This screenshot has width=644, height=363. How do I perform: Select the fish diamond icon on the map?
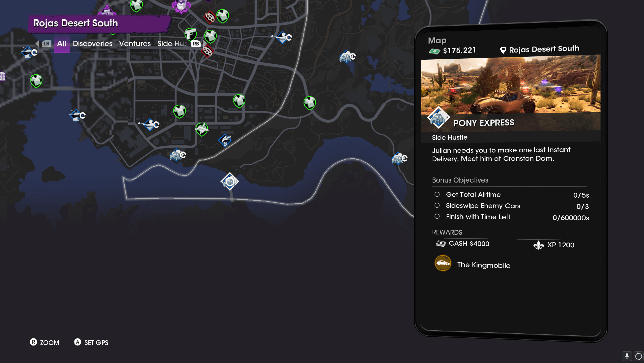click(x=225, y=140)
